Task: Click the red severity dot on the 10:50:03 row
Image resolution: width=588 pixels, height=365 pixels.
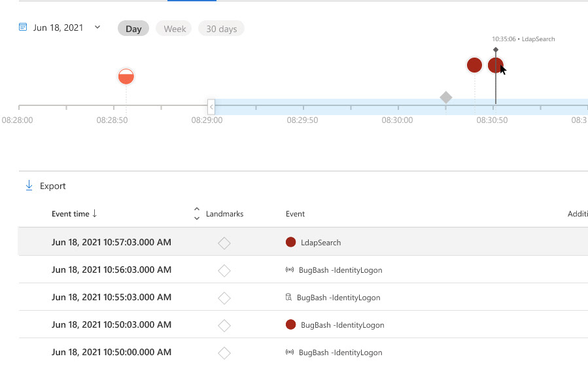Action: point(290,324)
